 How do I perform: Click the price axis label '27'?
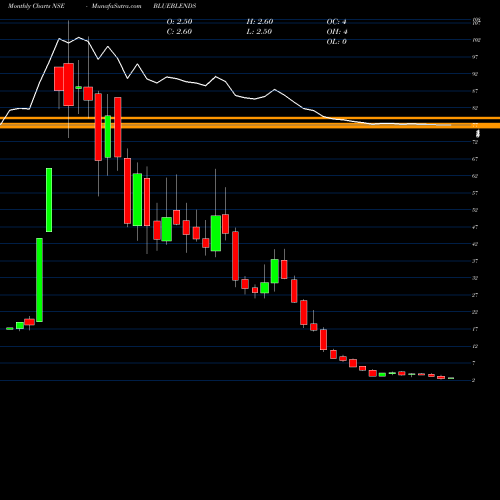click(x=475, y=295)
